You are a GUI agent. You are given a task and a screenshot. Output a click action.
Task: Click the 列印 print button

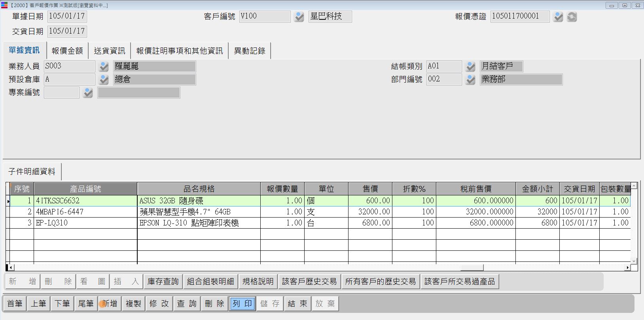[242, 303]
